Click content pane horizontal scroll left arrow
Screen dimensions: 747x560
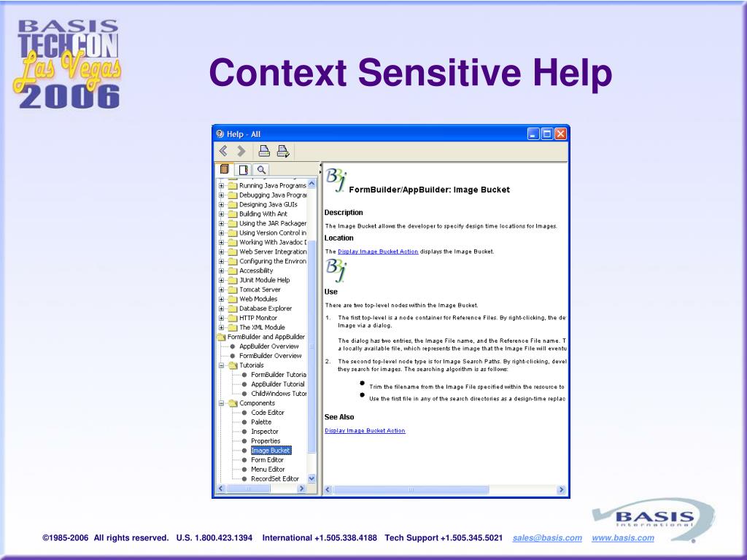[328, 489]
